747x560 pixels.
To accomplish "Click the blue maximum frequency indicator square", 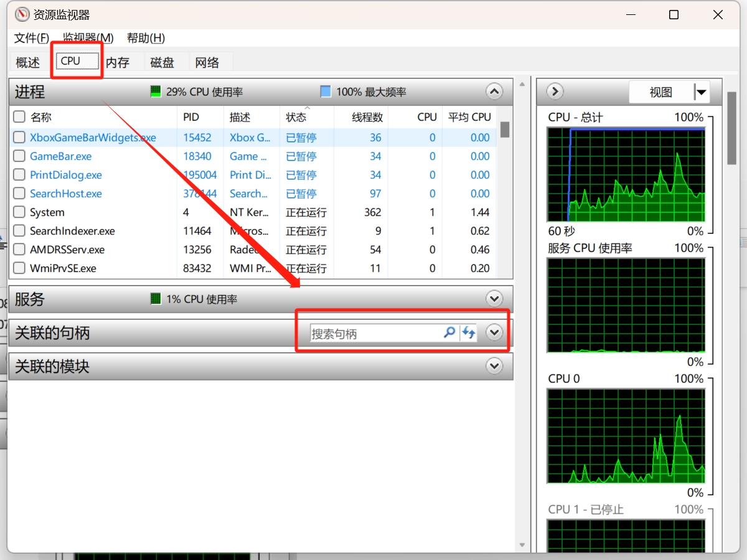I will [x=326, y=92].
